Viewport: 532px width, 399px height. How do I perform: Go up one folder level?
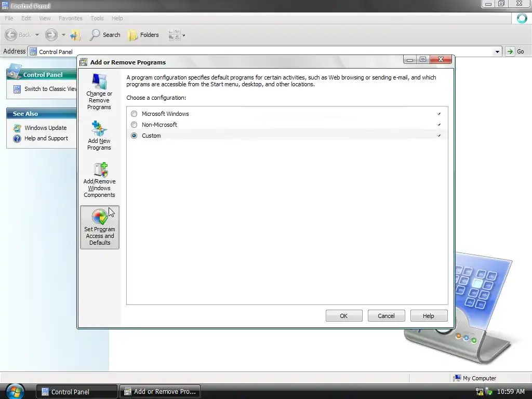[x=75, y=35]
